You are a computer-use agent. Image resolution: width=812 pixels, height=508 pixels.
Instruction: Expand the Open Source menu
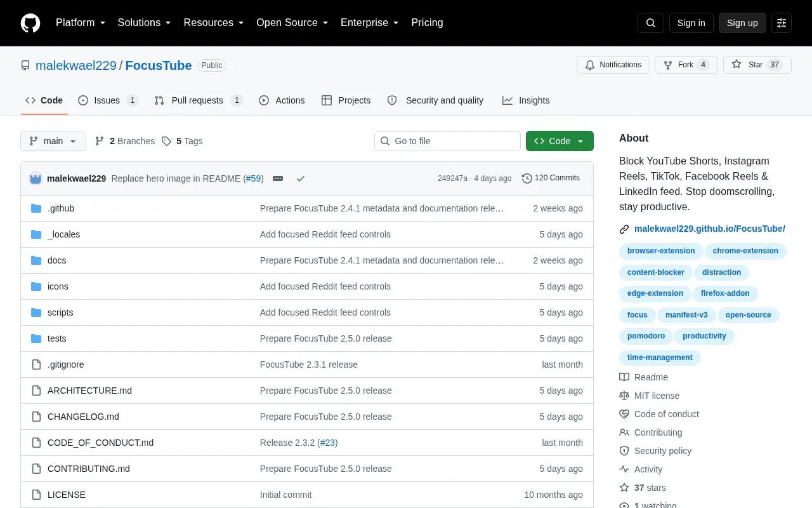point(292,23)
